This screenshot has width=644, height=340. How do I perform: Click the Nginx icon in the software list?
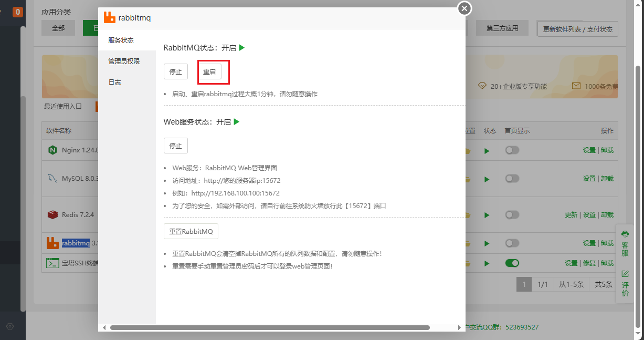click(x=52, y=150)
